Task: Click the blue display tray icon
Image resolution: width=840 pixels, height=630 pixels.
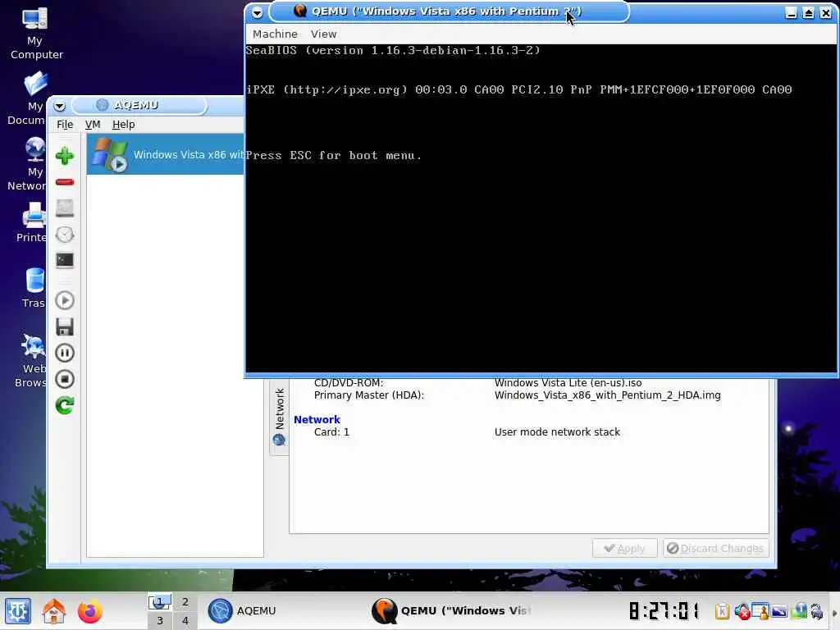Action: pos(779,611)
